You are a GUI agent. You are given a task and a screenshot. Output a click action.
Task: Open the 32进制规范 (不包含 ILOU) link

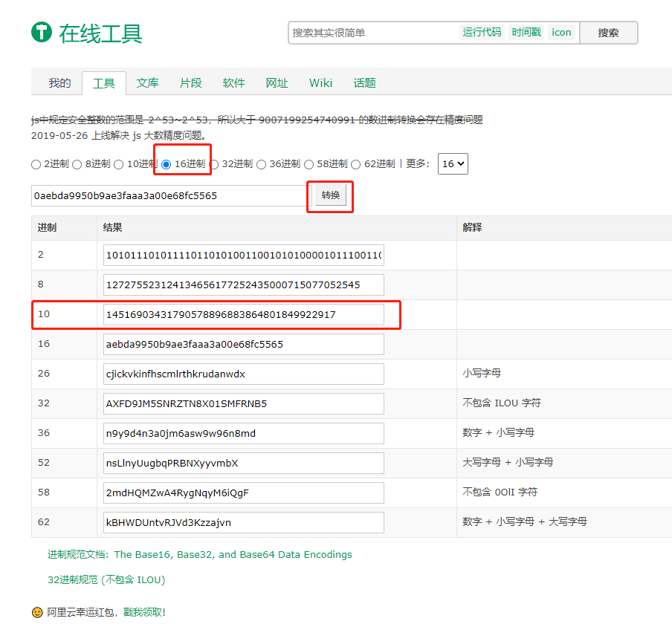coord(106,580)
